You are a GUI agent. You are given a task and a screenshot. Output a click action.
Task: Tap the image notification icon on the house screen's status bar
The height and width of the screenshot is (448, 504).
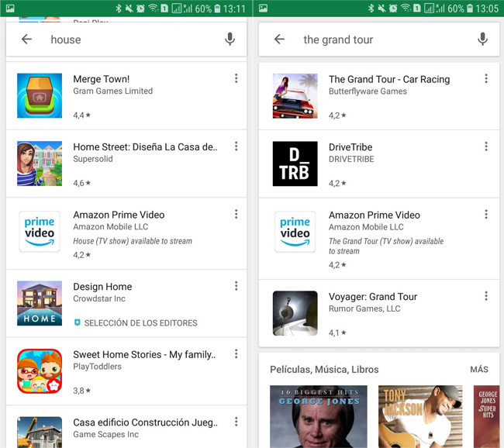point(10,8)
